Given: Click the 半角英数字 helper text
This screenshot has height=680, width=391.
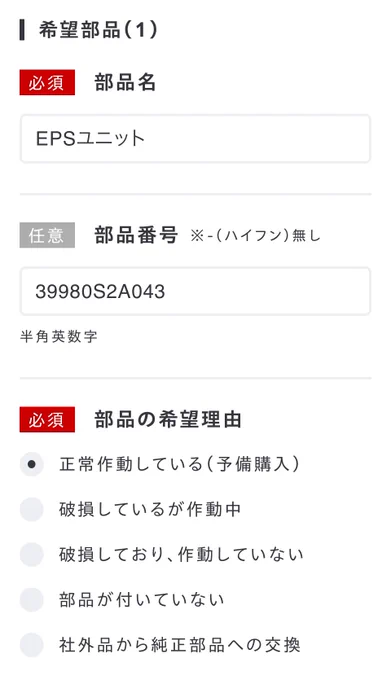Looking at the screenshot, I should [59, 337].
